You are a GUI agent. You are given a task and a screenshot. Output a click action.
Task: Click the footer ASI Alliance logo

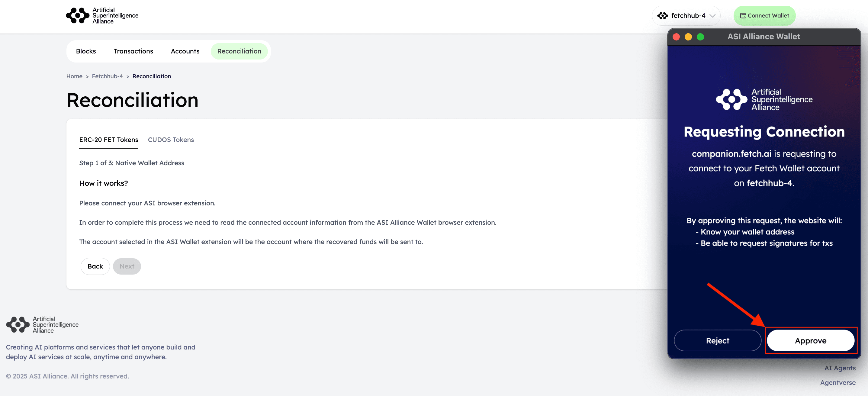pos(42,324)
